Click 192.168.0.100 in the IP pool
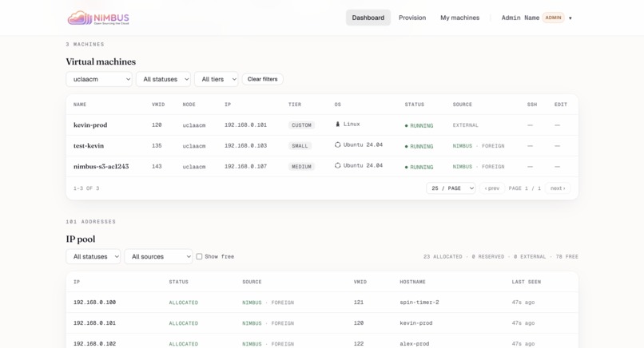This screenshot has width=644, height=348. tap(94, 302)
